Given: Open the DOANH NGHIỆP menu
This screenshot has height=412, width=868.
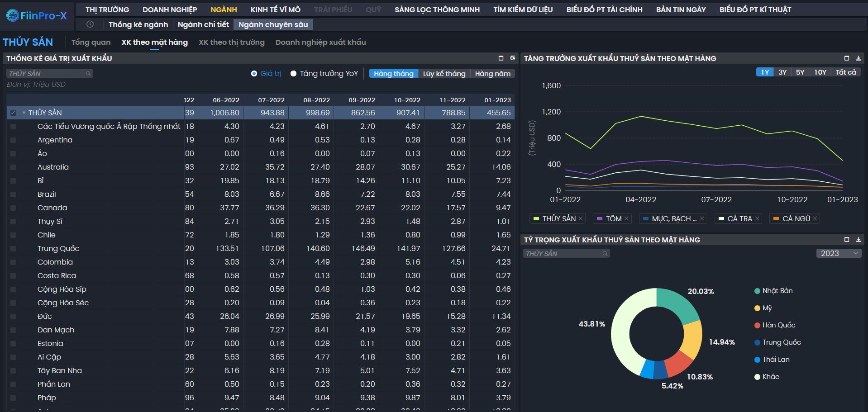Looking at the screenshot, I should pos(170,9).
